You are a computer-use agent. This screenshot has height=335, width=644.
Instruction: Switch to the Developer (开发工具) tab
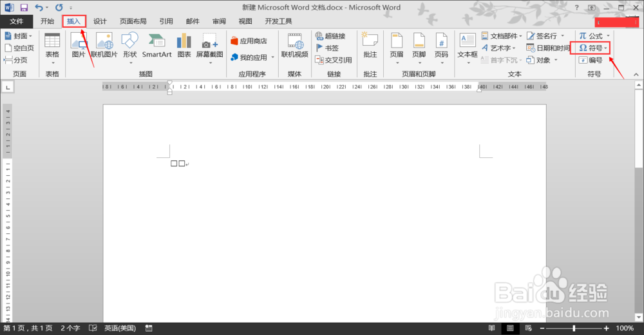278,21
